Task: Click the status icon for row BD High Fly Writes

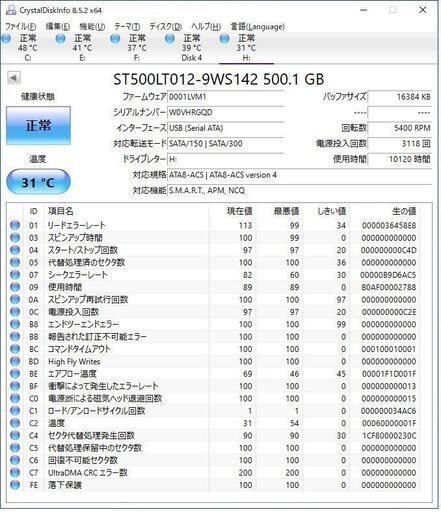Action: [15, 361]
